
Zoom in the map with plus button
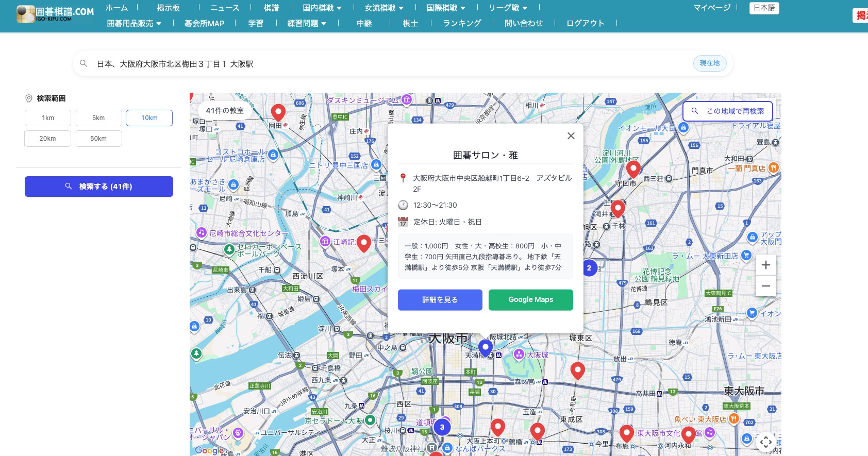point(766,265)
